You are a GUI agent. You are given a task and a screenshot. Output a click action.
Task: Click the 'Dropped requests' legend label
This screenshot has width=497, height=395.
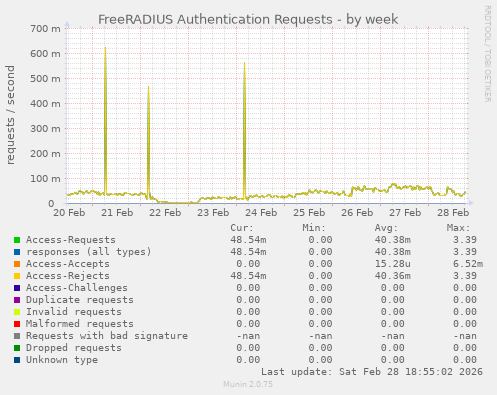coord(74,348)
